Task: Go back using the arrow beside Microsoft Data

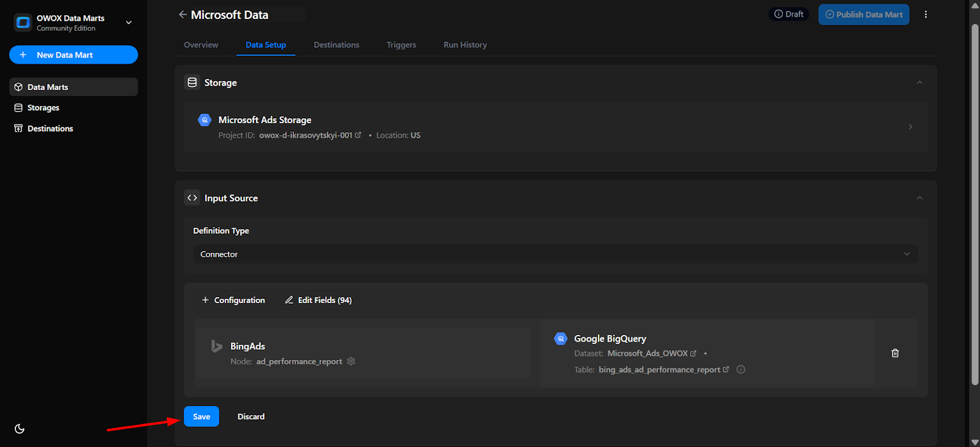Action: click(x=183, y=14)
